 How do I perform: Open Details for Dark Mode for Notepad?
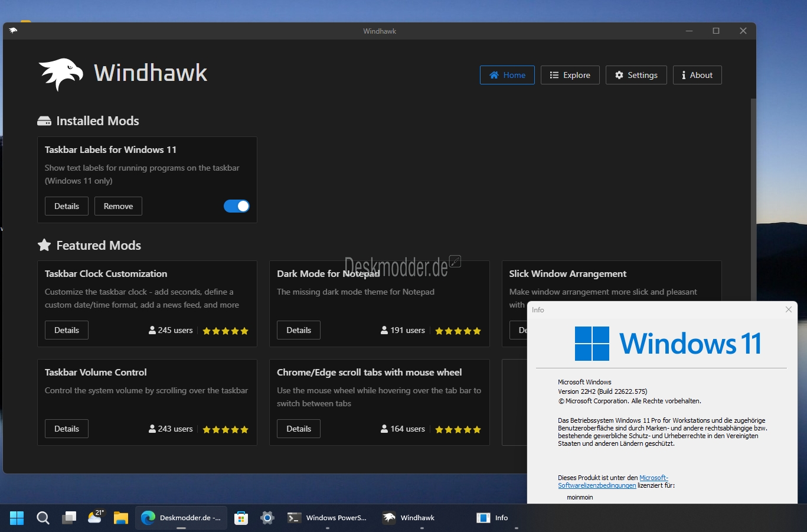(299, 330)
